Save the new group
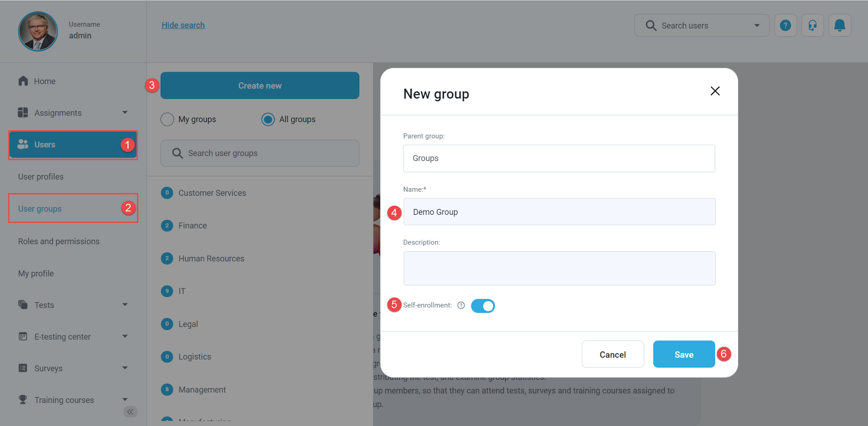The width and height of the screenshot is (868, 426). 684,355
